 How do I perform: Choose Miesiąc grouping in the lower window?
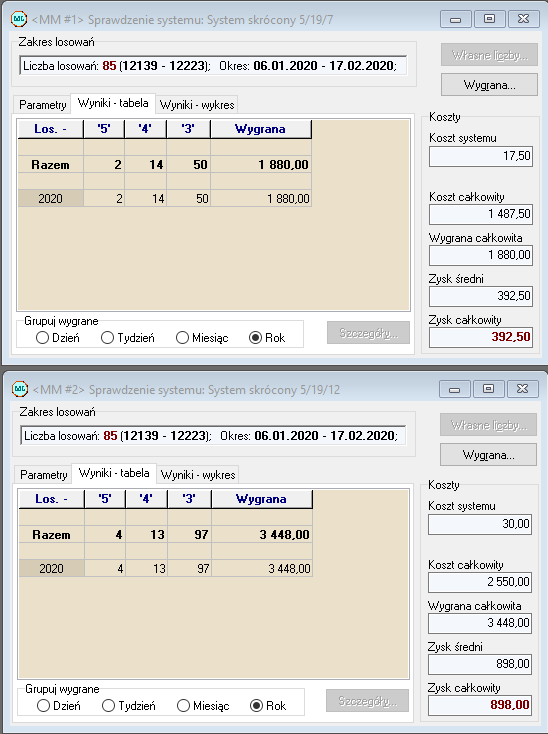(203, 705)
